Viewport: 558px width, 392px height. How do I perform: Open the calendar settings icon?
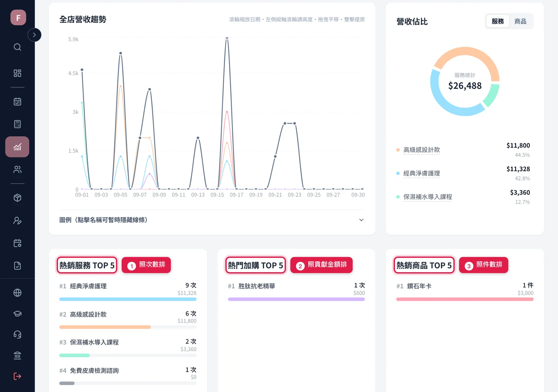(x=17, y=243)
